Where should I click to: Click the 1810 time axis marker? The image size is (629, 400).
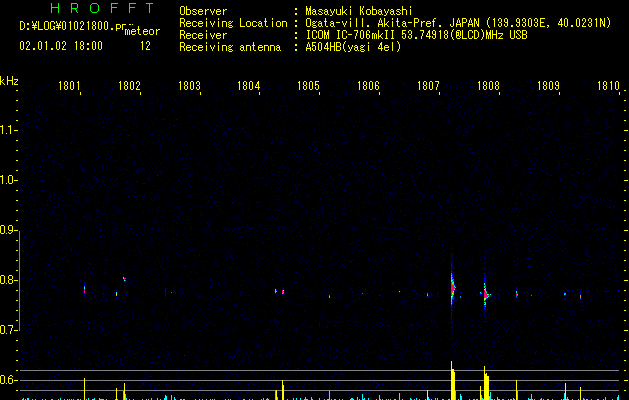pos(608,85)
